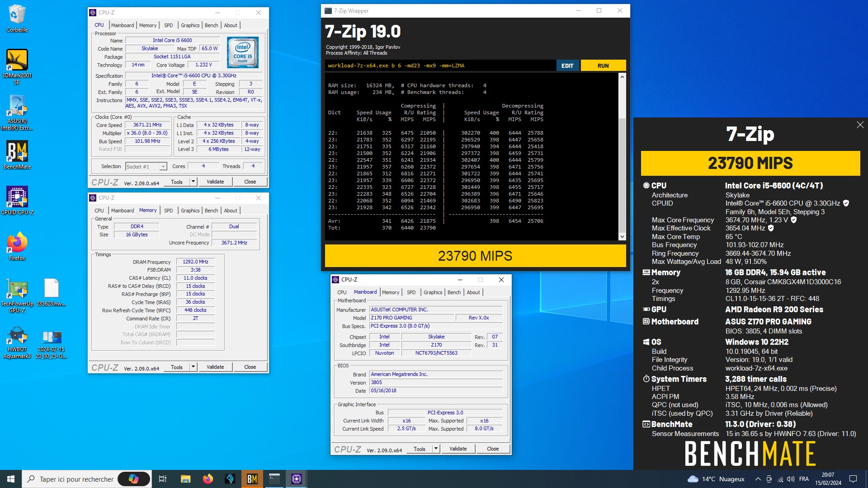Open the weather widget showing 14°C Nuageux
The image size is (868, 488).
(716, 479)
